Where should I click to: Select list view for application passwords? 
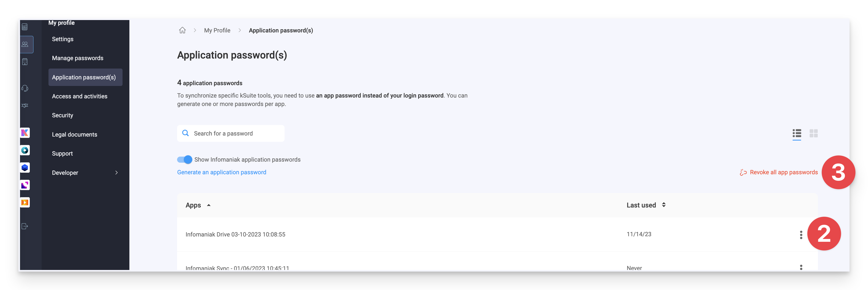(797, 134)
